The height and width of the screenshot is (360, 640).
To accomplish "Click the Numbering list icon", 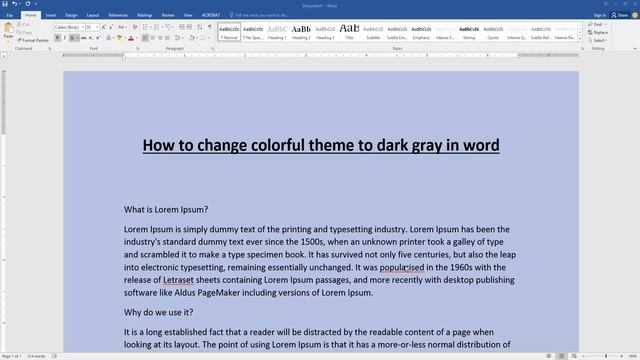I will (156, 27).
